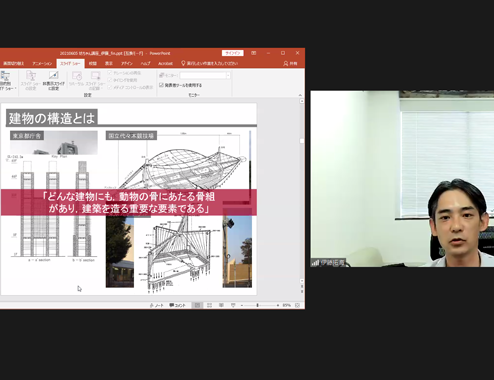Click the Set Up Slide Show icon
The height and width of the screenshot is (380, 494).
[x=30, y=80]
